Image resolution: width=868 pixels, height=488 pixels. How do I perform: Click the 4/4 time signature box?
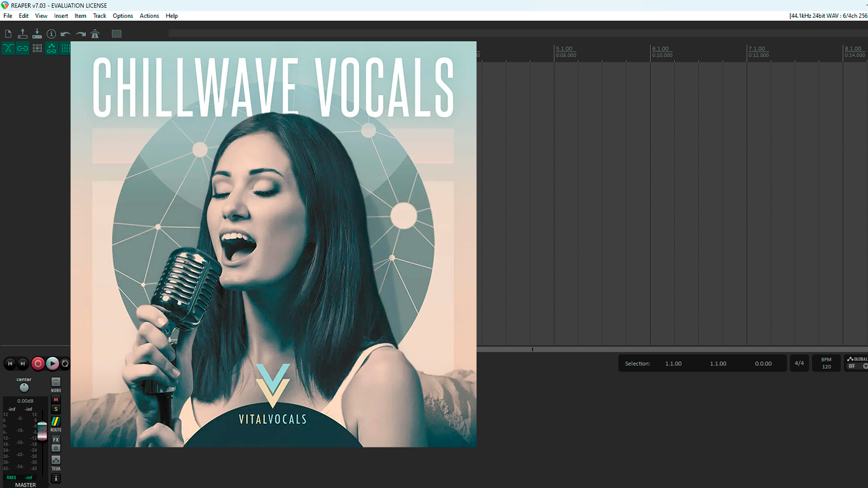pyautogui.click(x=799, y=363)
